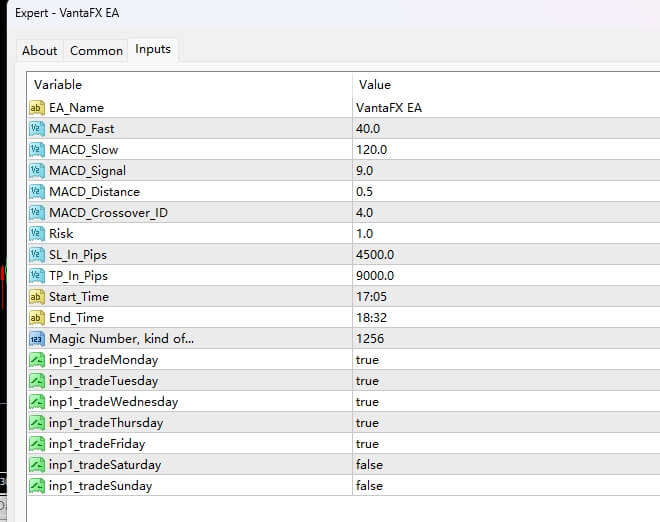
Task: Click the Value column header
Action: point(375,85)
